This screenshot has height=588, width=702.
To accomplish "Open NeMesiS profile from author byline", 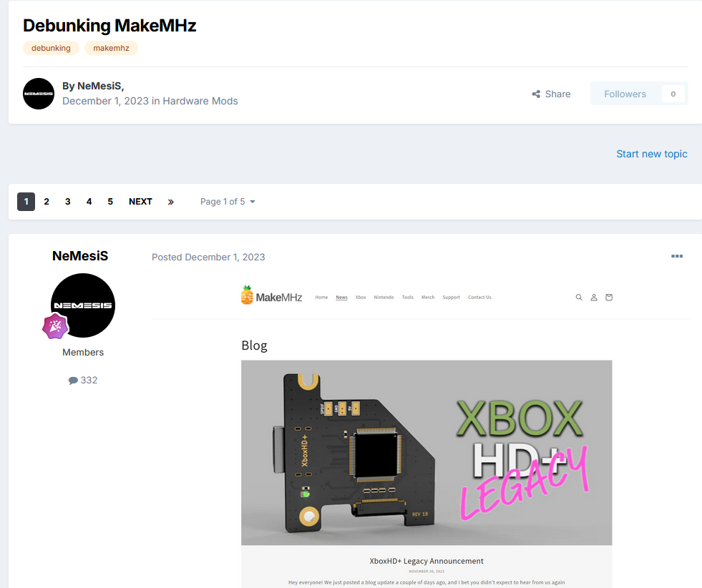I will [x=99, y=86].
